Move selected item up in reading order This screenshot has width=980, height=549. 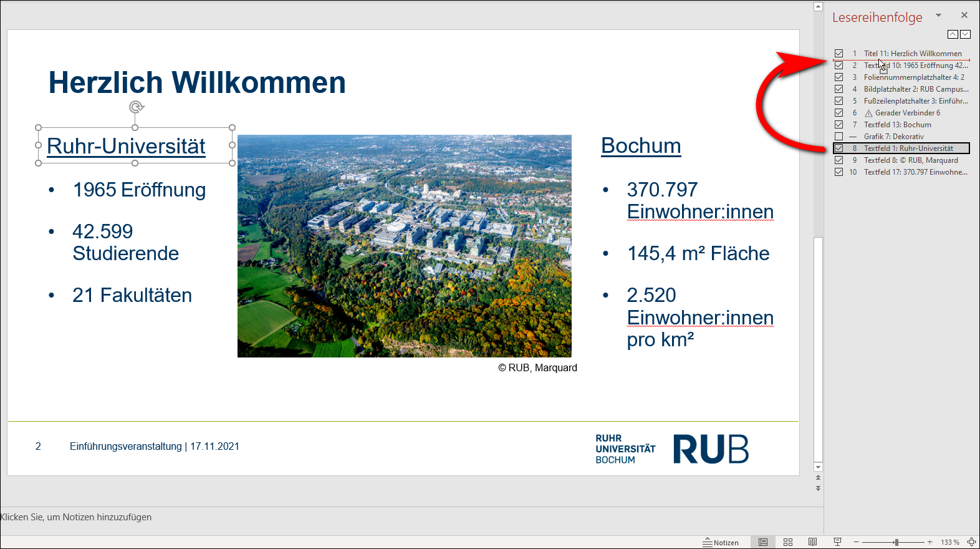click(x=953, y=34)
